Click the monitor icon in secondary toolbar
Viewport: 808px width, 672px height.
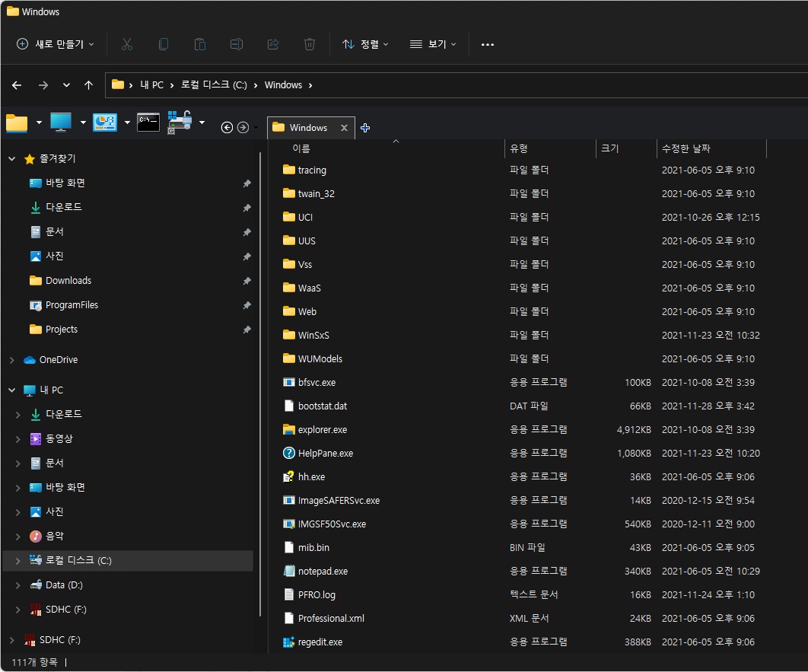(61, 123)
